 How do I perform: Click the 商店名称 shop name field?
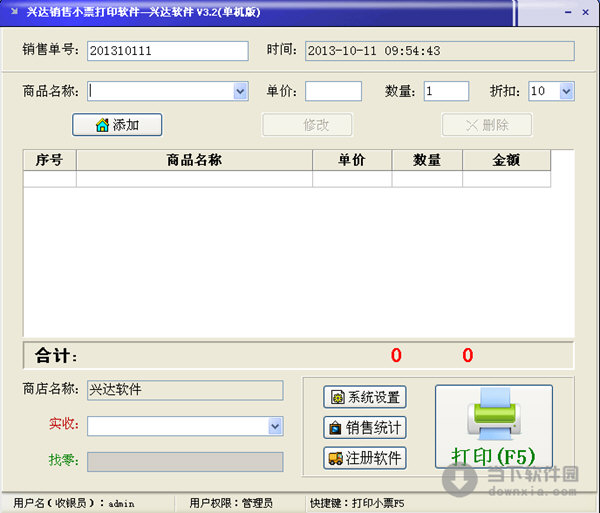185,390
